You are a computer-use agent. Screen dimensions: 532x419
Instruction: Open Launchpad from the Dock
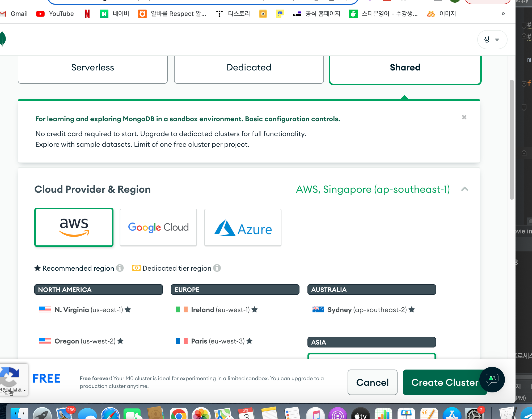(x=42, y=413)
